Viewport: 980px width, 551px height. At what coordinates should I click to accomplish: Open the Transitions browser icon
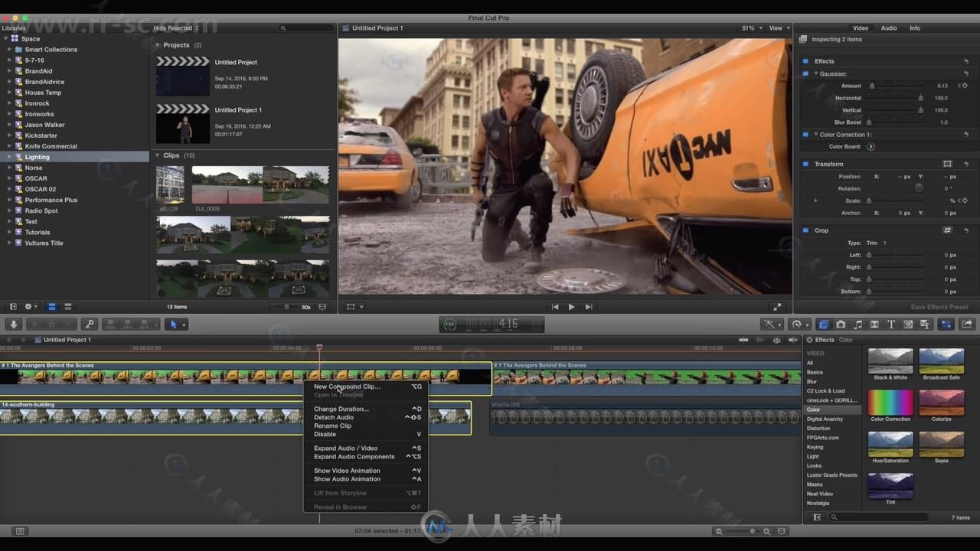(874, 324)
